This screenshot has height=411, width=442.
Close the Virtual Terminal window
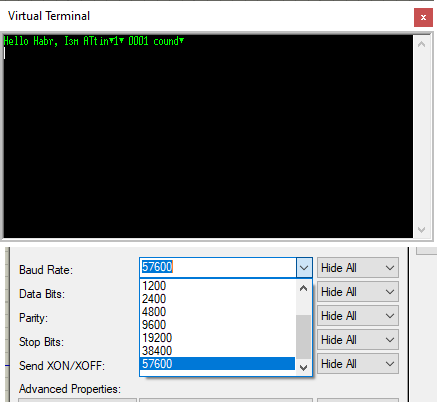(423, 17)
